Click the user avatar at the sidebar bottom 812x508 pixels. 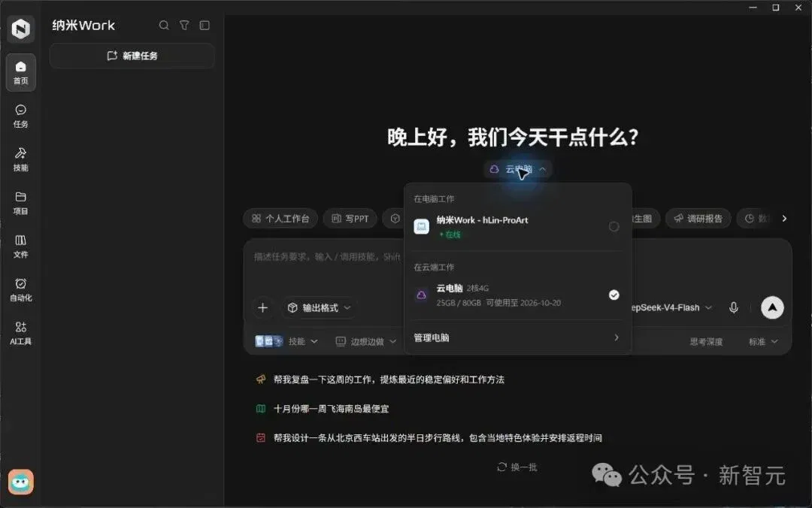pyautogui.click(x=21, y=482)
